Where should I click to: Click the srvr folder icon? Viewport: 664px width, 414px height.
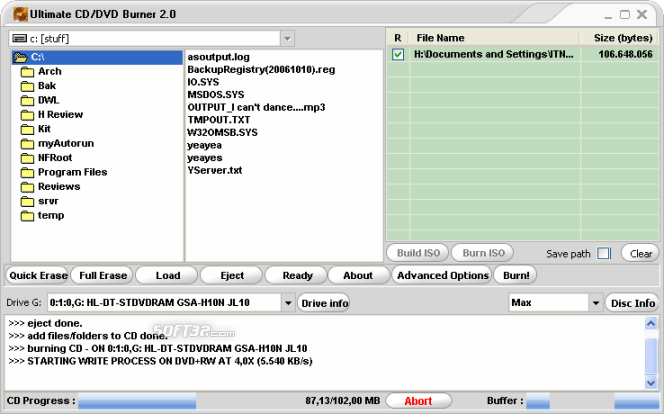click(x=28, y=201)
